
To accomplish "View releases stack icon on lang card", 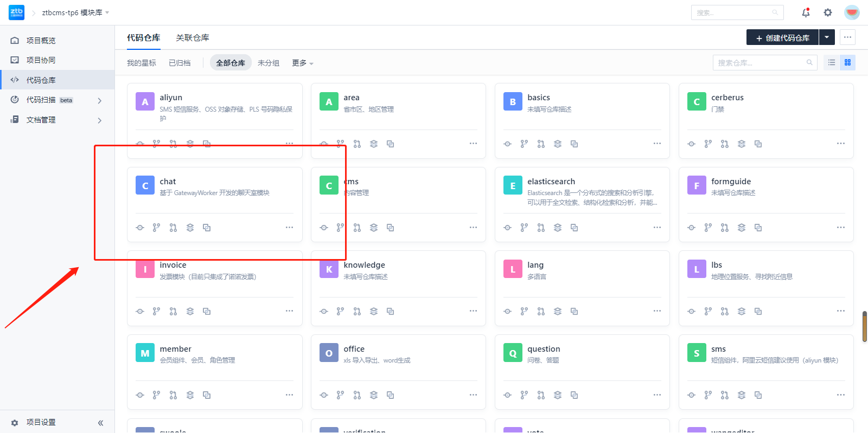I will coord(558,311).
